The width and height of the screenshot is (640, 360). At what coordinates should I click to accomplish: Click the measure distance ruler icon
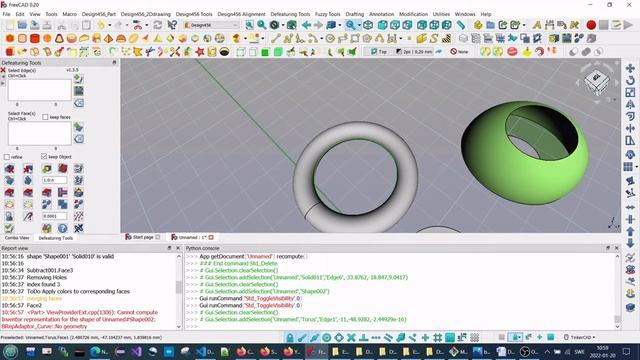pos(461,25)
